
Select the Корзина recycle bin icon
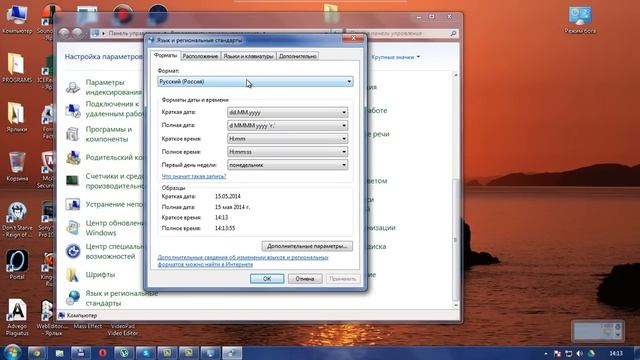[17, 167]
